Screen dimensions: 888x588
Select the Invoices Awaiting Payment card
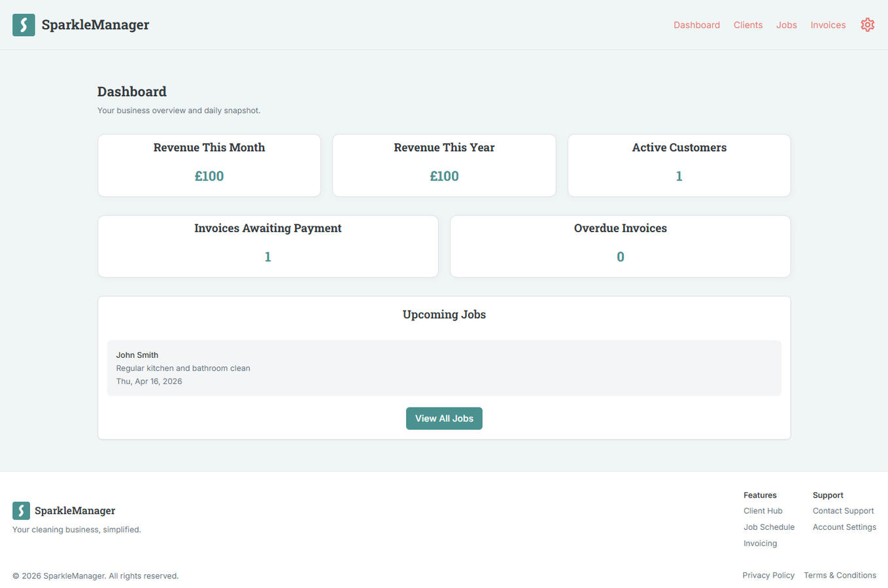pyautogui.click(x=267, y=246)
